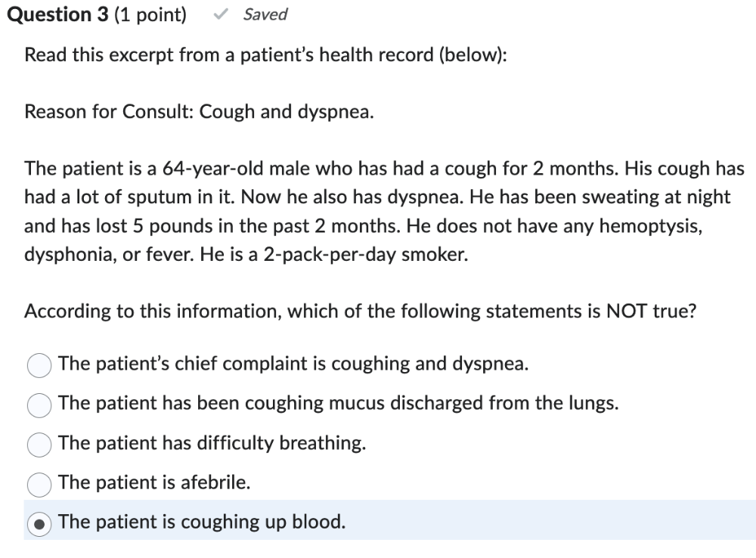The image size is (756, 558).
Task: Click the 'Reason for Consult' line
Action: tap(199, 112)
